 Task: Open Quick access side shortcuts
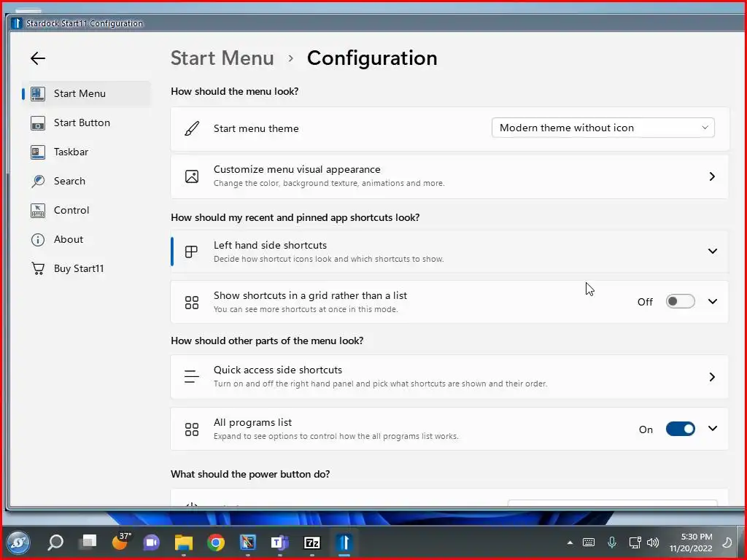click(x=449, y=377)
